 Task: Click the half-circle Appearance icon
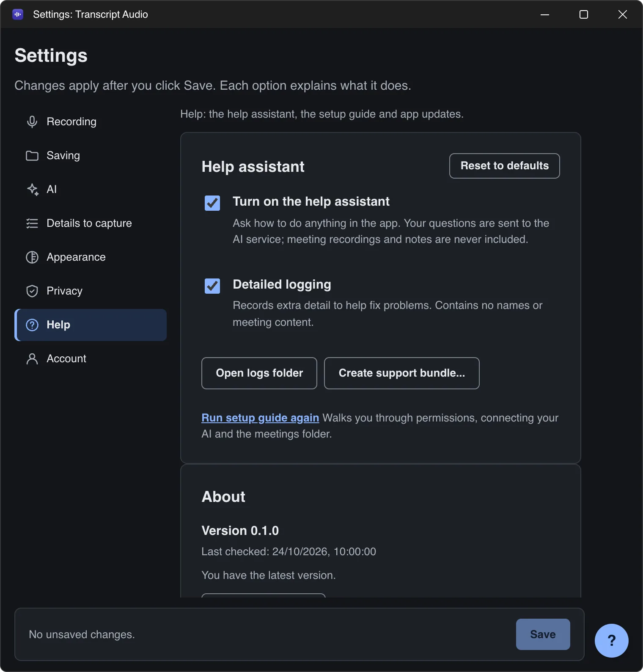pos(32,257)
